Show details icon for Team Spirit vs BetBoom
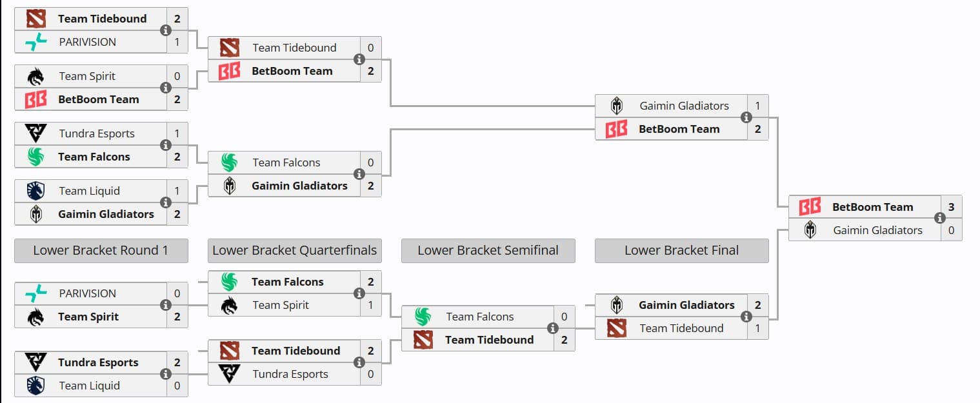This screenshot has height=403, width=980. pyautogui.click(x=166, y=88)
